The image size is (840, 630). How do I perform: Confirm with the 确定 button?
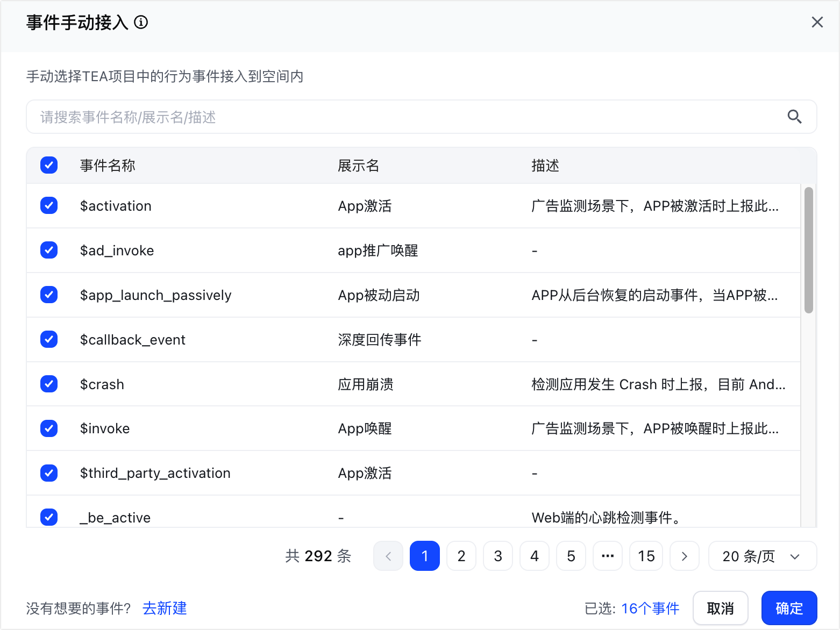pos(789,608)
